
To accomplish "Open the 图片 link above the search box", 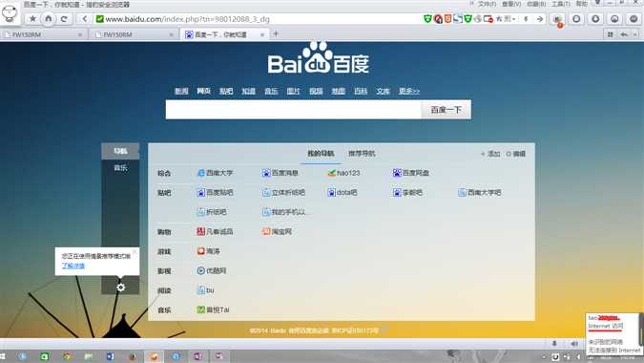I will (x=293, y=91).
